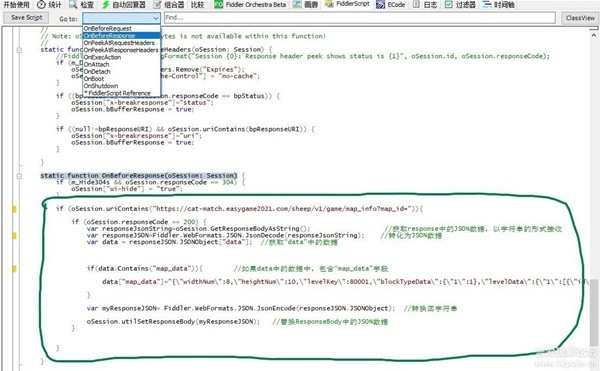600x371 pixels.
Task: Expand the Go to combo box arrow
Action: [x=155, y=18]
